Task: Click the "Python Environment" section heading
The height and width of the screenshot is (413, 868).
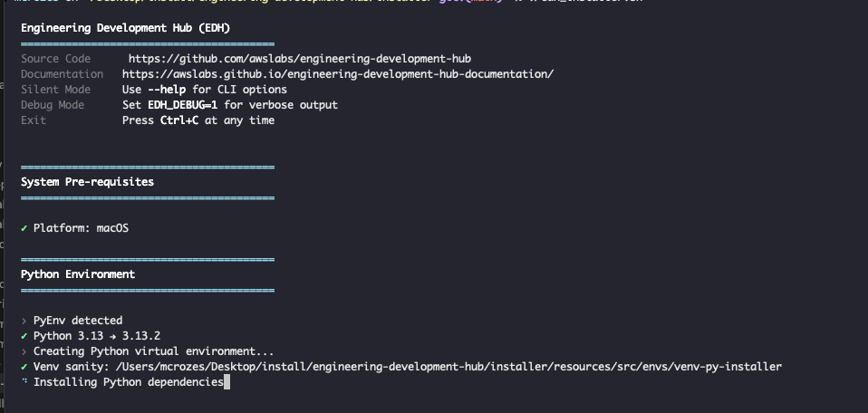Action: (x=78, y=274)
